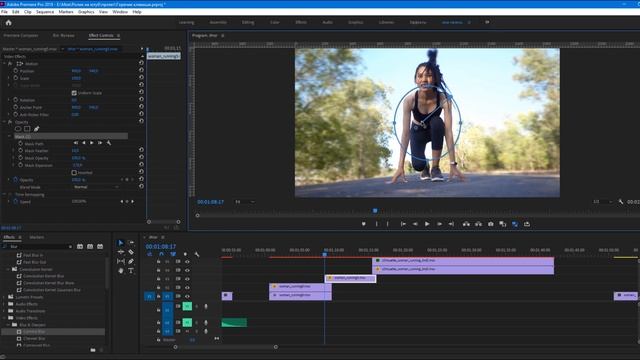Select the Track Select Forward tool
The width and height of the screenshot is (640, 360).
(x=131, y=243)
